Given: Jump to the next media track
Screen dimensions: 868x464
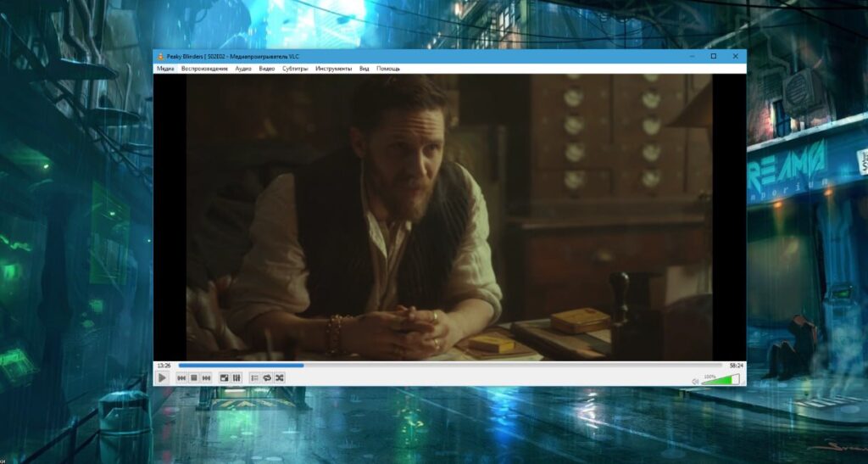Looking at the screenshot, I should pos(206,377).
